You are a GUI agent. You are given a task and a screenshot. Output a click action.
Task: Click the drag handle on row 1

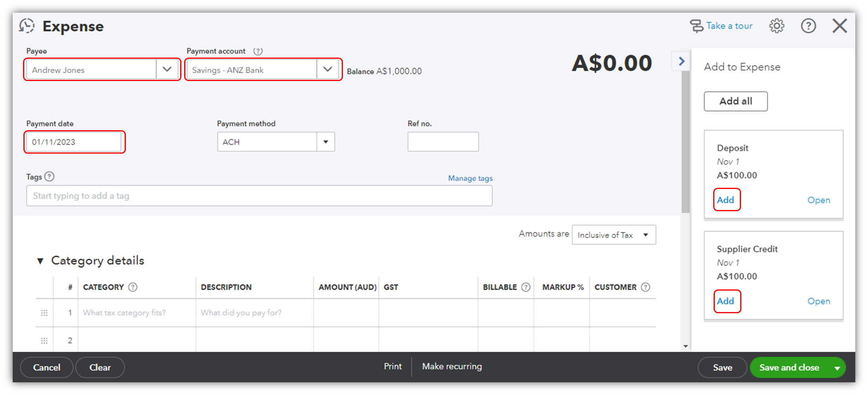pyautogui.click(x=44, y=313)
